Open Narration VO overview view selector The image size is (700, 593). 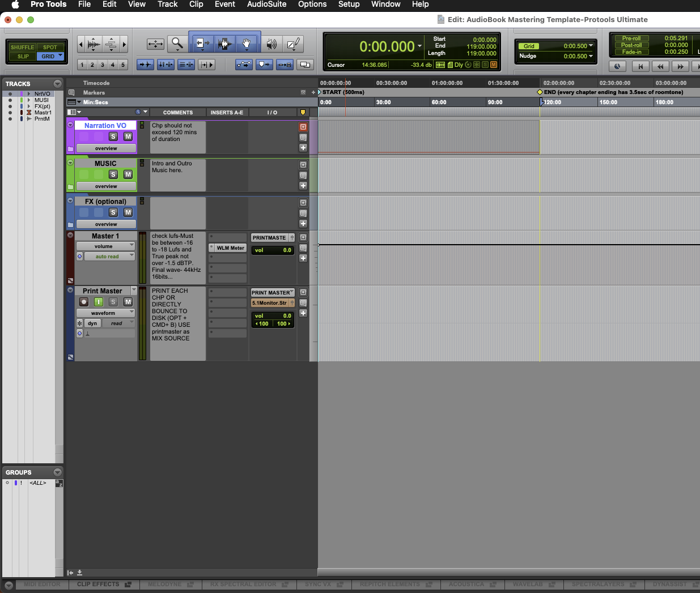click(x=106, y=148)
